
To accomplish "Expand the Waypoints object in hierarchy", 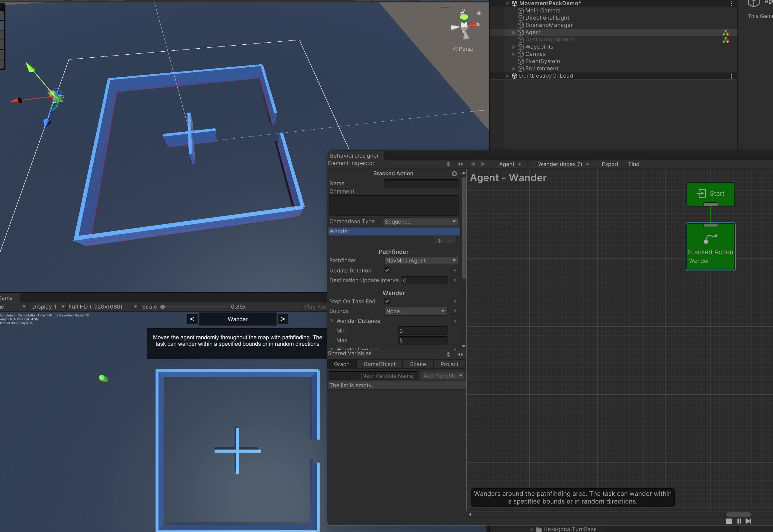I will point(514,47).
